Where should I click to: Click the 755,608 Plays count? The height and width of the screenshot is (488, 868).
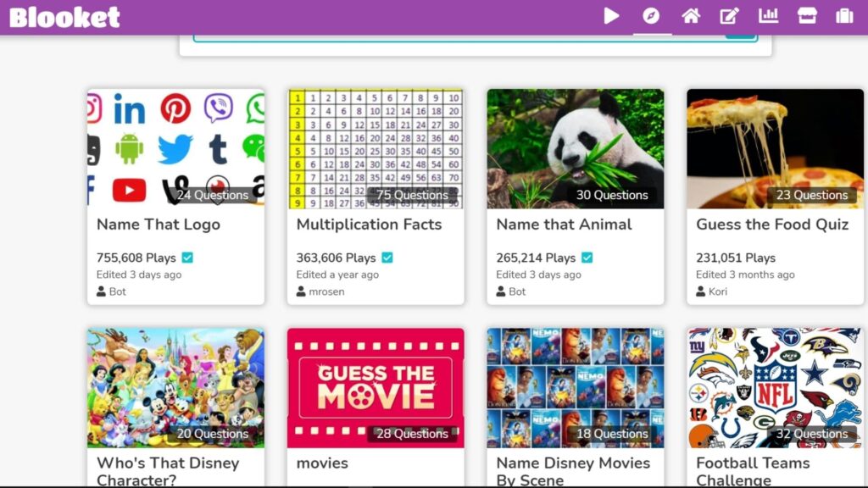click(x=136, y=258)
